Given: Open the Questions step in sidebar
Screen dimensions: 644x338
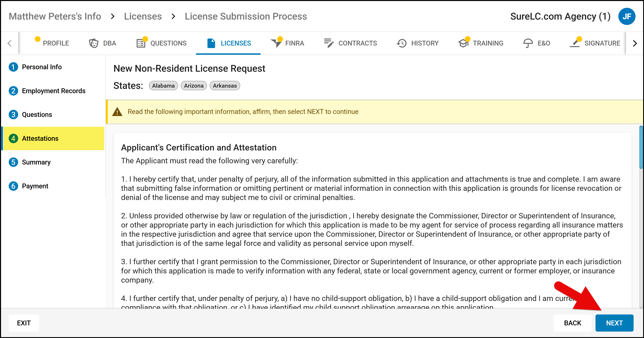Looking at the screenshot, I should [x=53, y=114].
